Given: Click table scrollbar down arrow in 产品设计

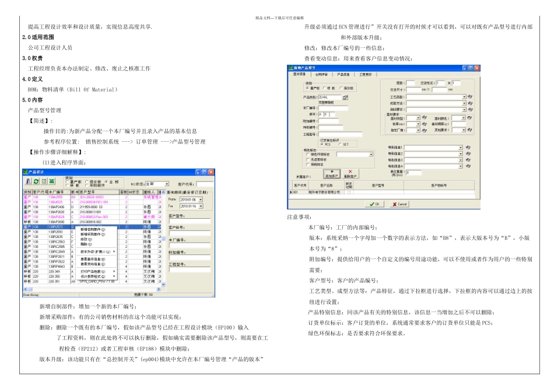Looking at the screenshot, I should pos(163,284).
